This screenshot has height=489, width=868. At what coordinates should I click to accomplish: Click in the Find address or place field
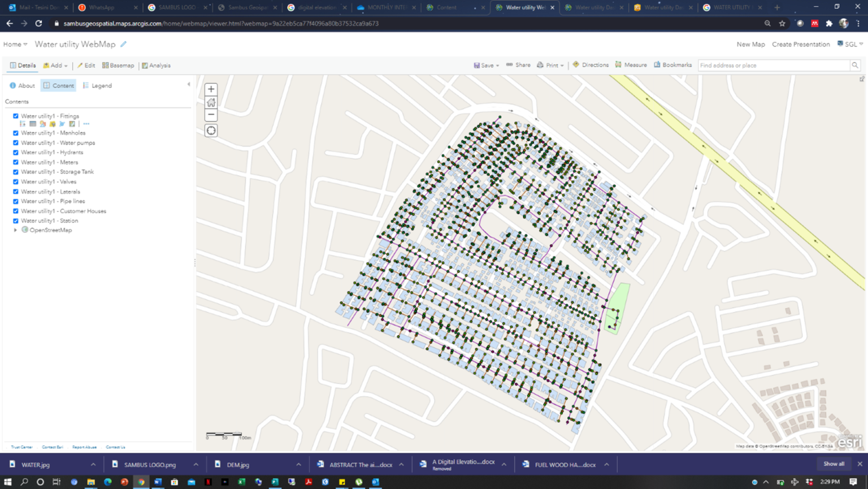click(774, 65)
